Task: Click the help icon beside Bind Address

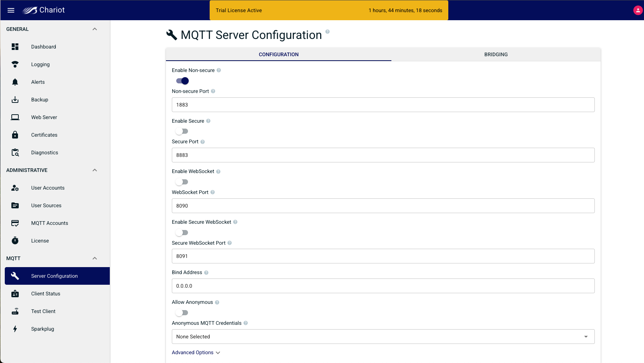Action: [x=206, y=273]
